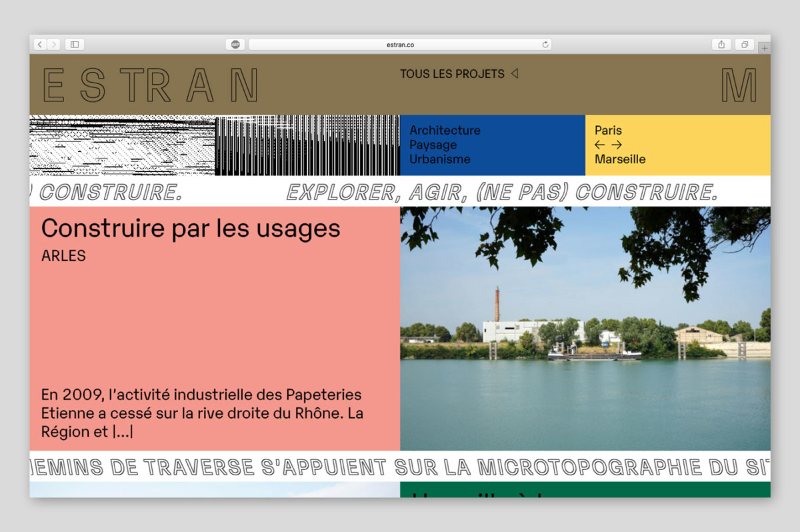The height and width of the screenshot is (532, 800).
Task: Open the TOUS LES PROJETS menu
Action: (x=452, y=74)
